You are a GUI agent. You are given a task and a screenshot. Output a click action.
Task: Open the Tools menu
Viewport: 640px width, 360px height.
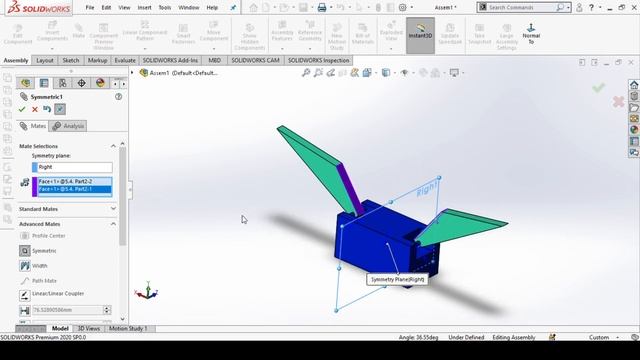tap(165, 7)
